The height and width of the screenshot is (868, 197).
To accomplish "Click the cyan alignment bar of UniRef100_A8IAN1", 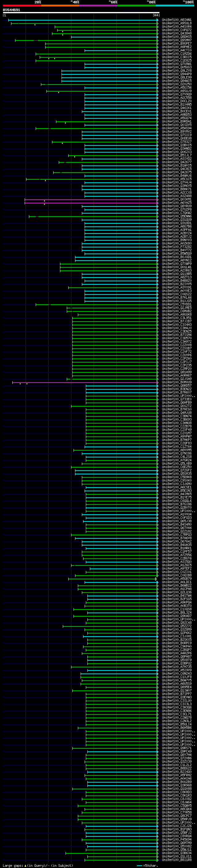I will click(83, 20).
